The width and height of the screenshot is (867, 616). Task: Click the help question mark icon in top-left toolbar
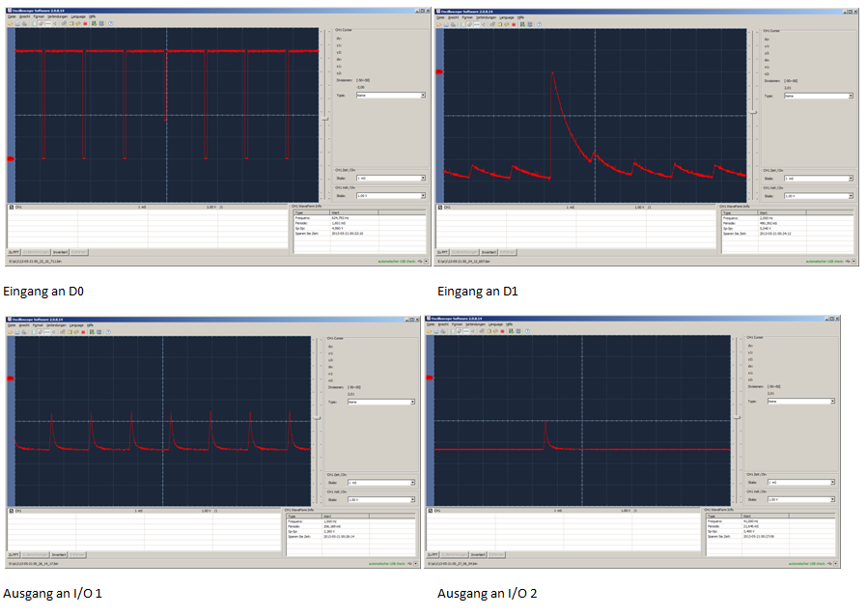click(x=108, y=23)
